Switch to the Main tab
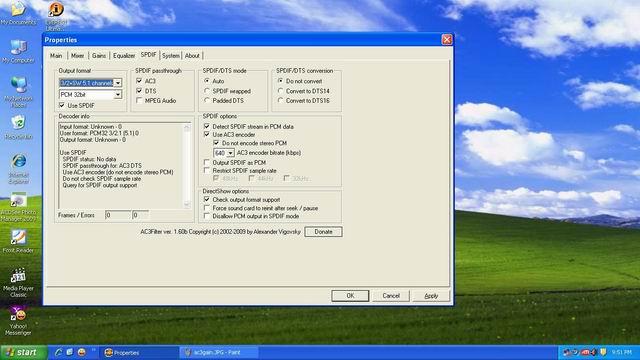This screenshot has height=360, width=640. pyautogui.click(x=56, y=56)
